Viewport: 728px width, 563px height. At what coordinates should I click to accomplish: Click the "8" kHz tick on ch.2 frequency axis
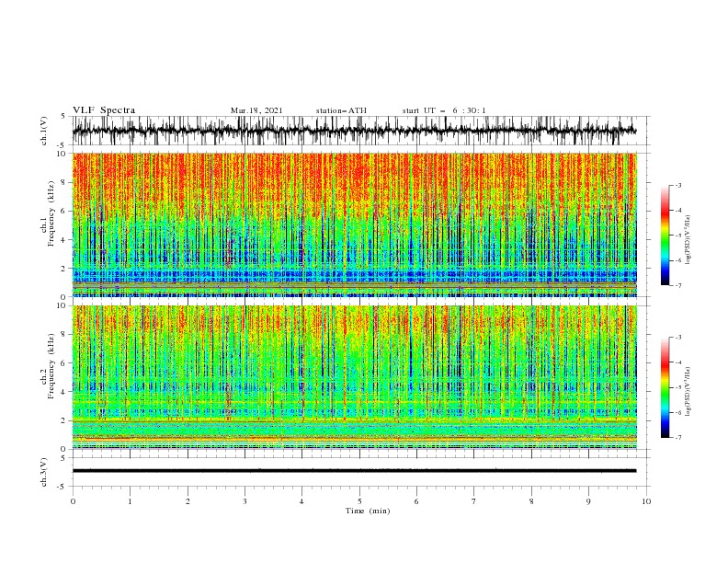coord(65,335)
